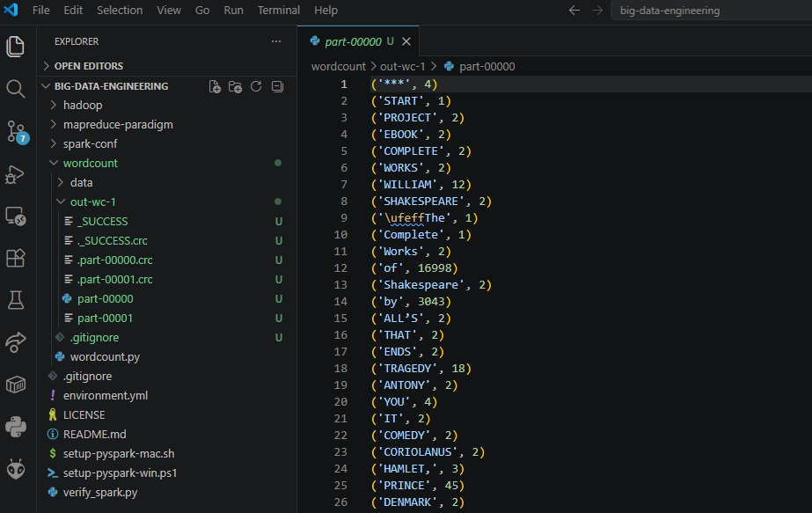Collapse all folders in explorer
The width and height of the screenshot is (812, 513).
(278, 86)
